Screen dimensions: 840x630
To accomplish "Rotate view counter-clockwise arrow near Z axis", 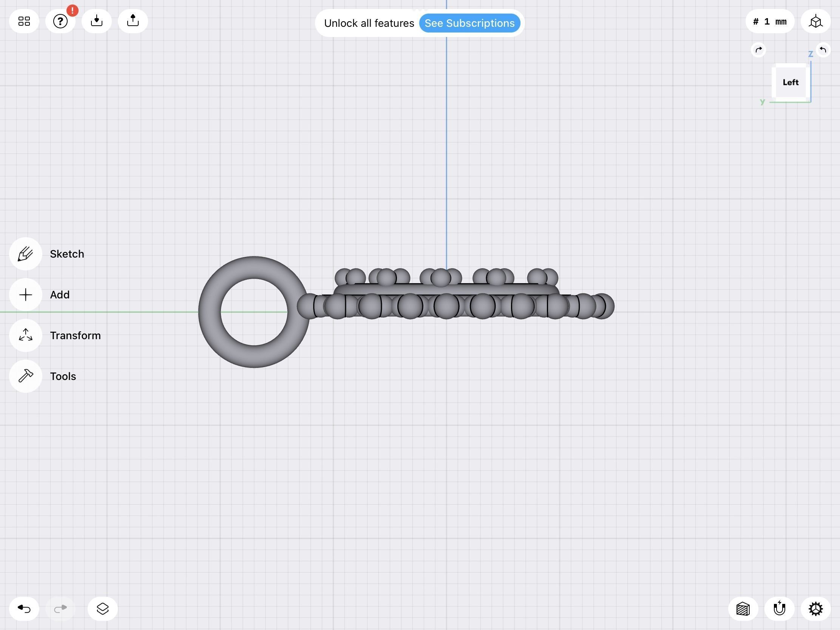I will coord(823,50).
